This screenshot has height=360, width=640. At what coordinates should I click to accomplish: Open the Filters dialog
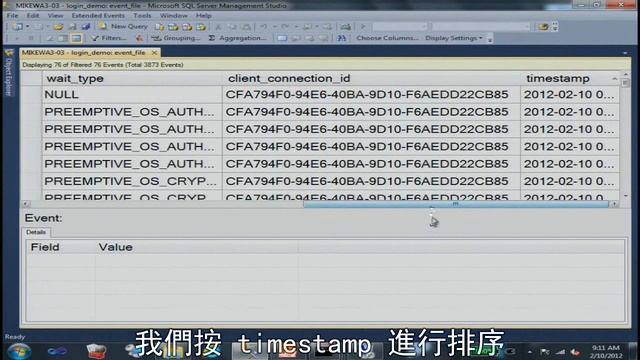(109, 38)
